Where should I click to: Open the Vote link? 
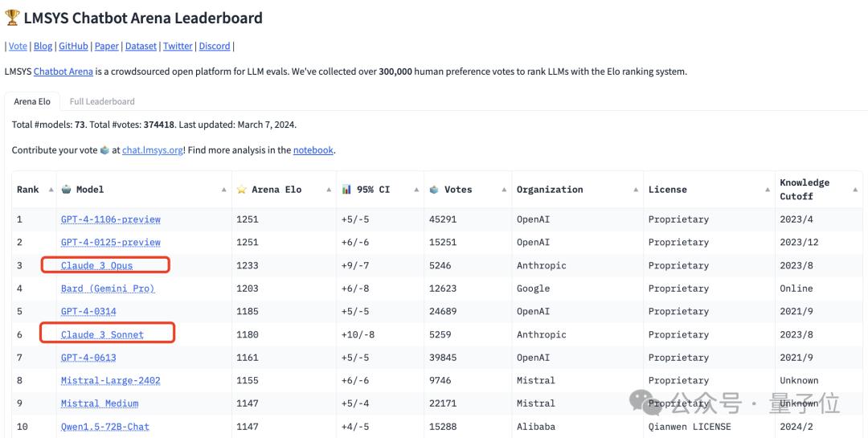pyautogui.click(x=18, y=47)
